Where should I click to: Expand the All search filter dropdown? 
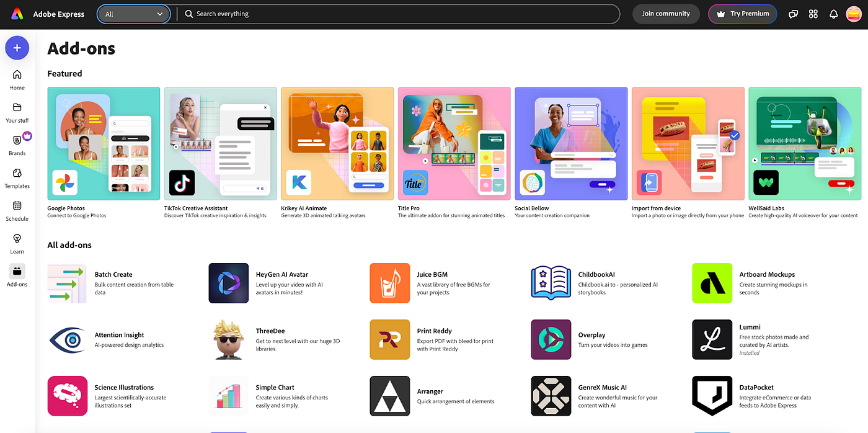[133, 14]
